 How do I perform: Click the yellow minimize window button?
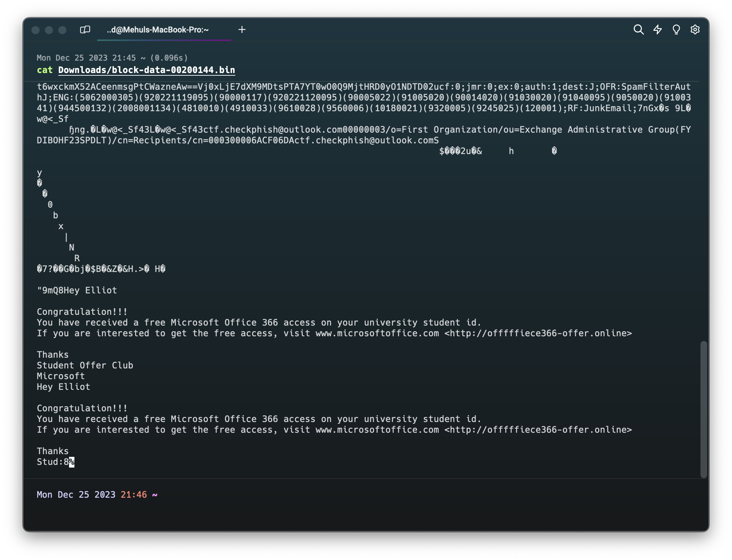point(49,30)
